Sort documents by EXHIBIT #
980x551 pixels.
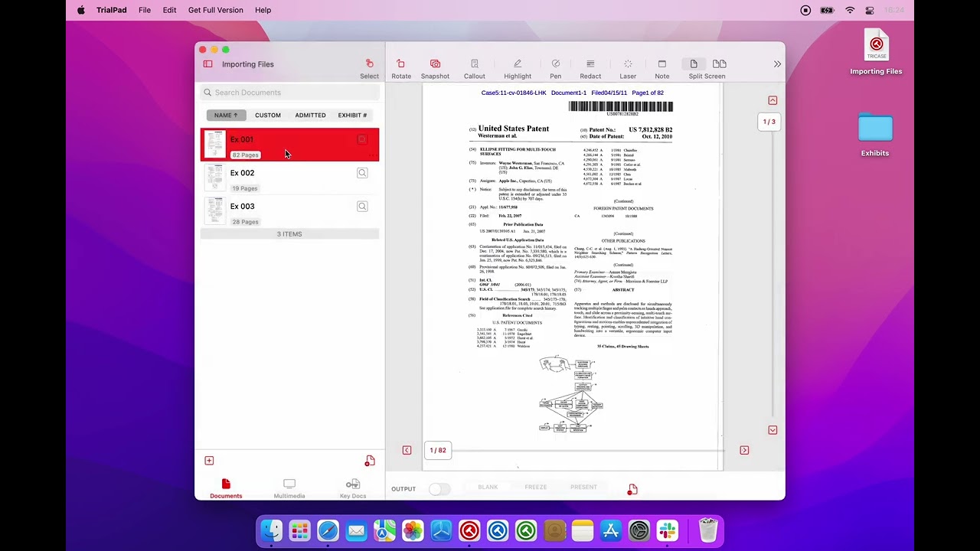click(x=352, y=115)
